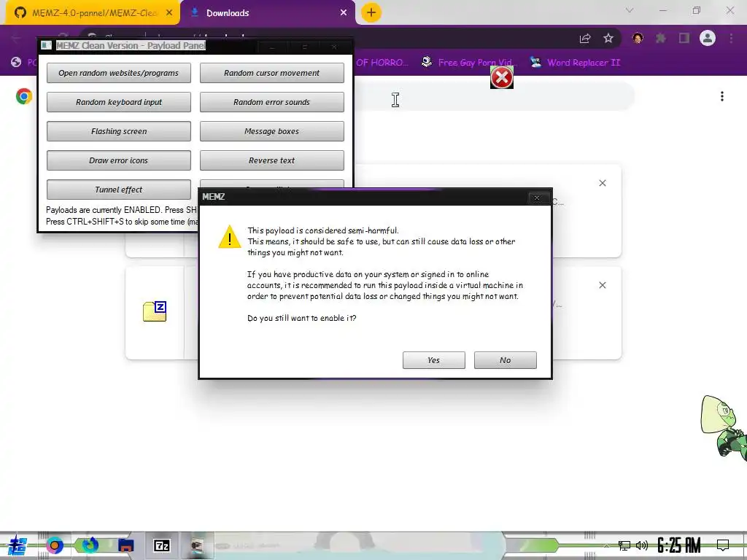Toggle the Random cursor movement payload
747x560 pixels.
click(271, 73)
